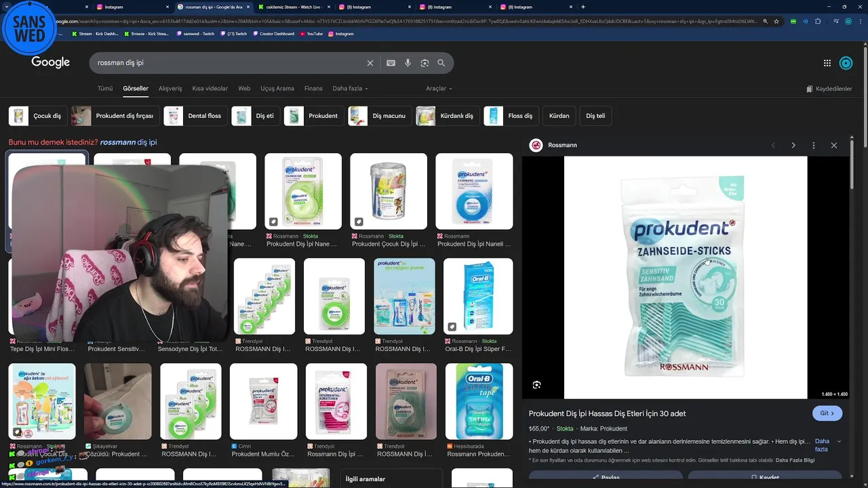Switch to the Tümü results tab

click(x=105, y=89)
